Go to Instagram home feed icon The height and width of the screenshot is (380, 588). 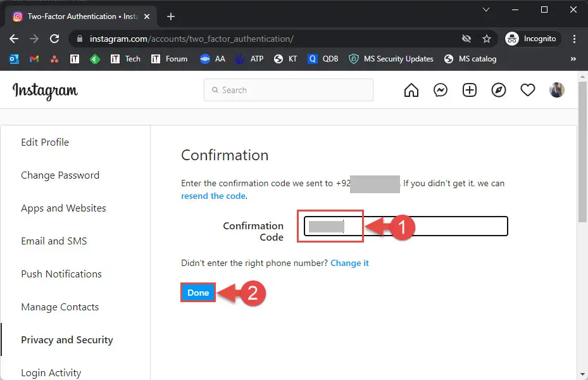coord(411,90)
